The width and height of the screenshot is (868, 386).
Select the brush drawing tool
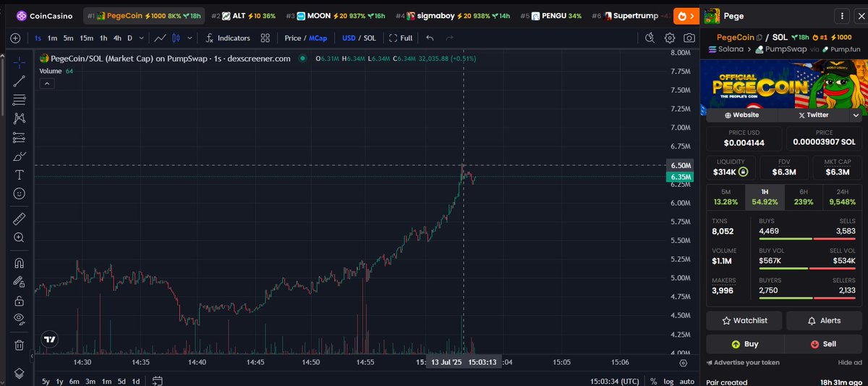point(20,156)
